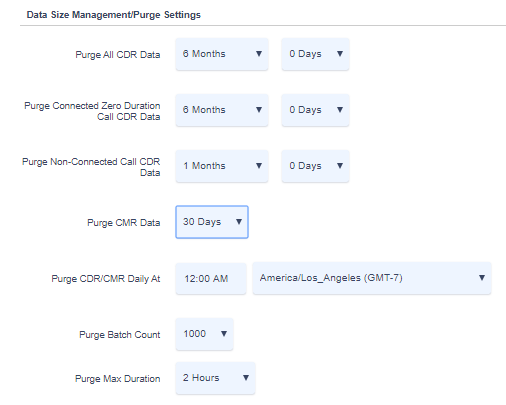Click the Purge All CDR Data label
The image size is (506, 405).
[118, 55]
